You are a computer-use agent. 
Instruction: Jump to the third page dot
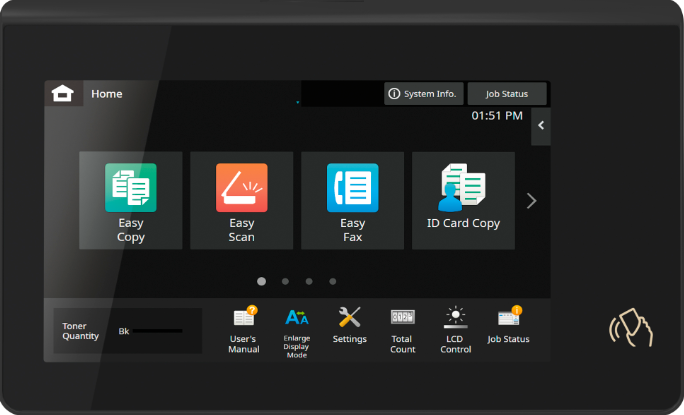point(309,282)
